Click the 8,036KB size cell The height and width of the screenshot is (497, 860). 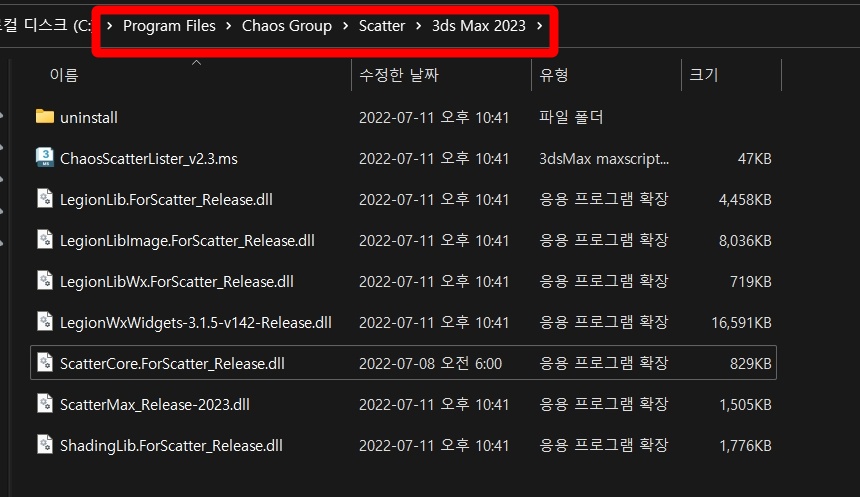(x=745, y=241)
